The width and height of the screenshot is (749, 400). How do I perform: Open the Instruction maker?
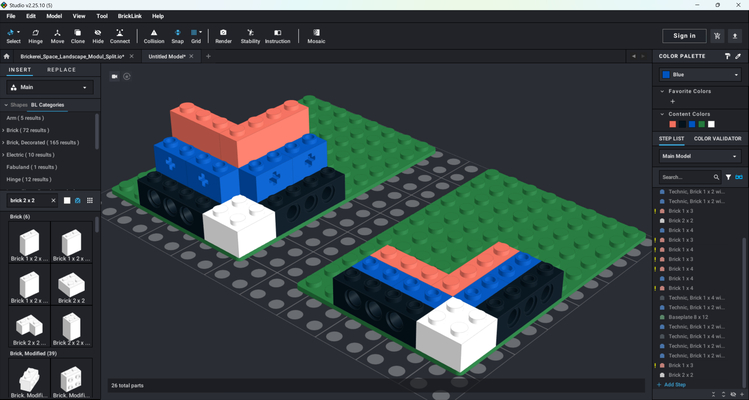[277, 36]
